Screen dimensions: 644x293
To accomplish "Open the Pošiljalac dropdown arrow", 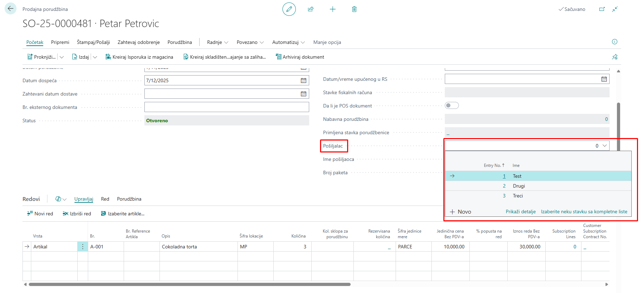I will pyautogui.click(x=605, y=146).
